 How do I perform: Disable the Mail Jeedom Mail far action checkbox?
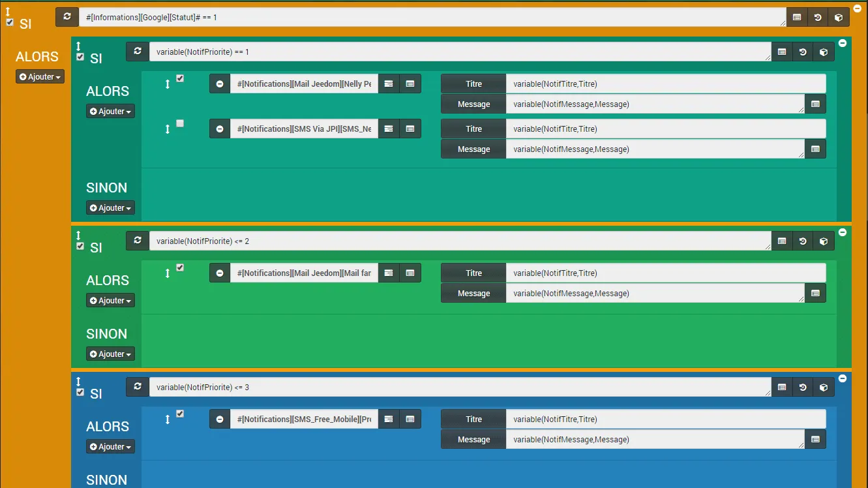coord(180,267)
